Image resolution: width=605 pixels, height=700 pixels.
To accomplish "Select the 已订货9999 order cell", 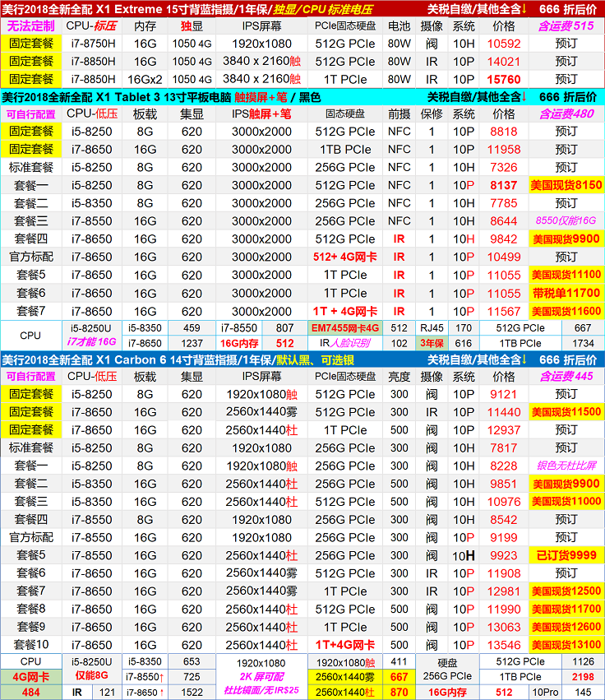I will coord(566,555).
